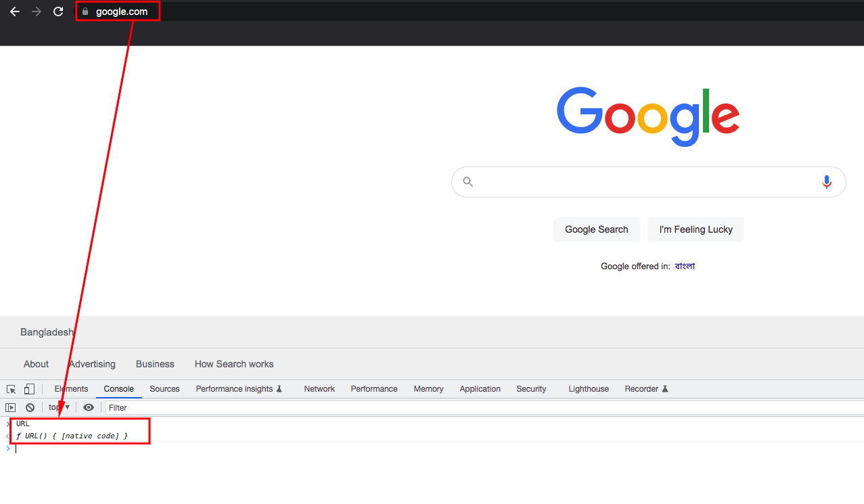This screenshot has height=504, width=864.
Task: Open the top context dropdown
Action: (59, 407)
